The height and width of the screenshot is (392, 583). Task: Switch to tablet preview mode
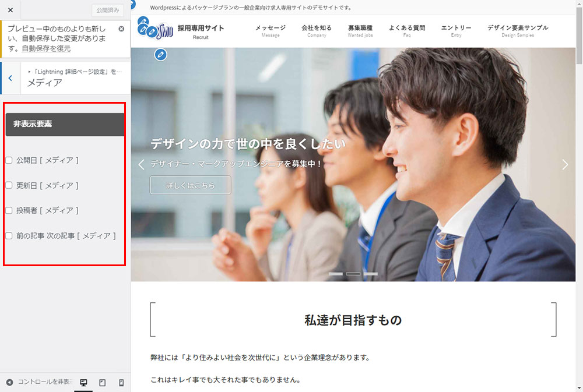pyautogui.click(x=103, y=383)
